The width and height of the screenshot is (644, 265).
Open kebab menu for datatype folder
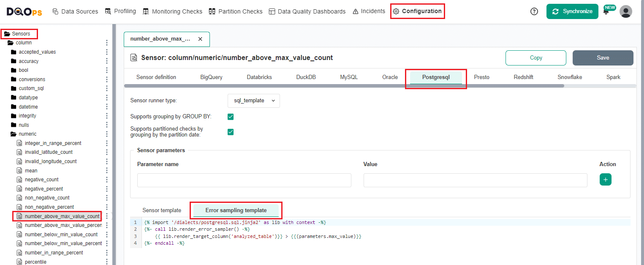[x=107, y=98]
